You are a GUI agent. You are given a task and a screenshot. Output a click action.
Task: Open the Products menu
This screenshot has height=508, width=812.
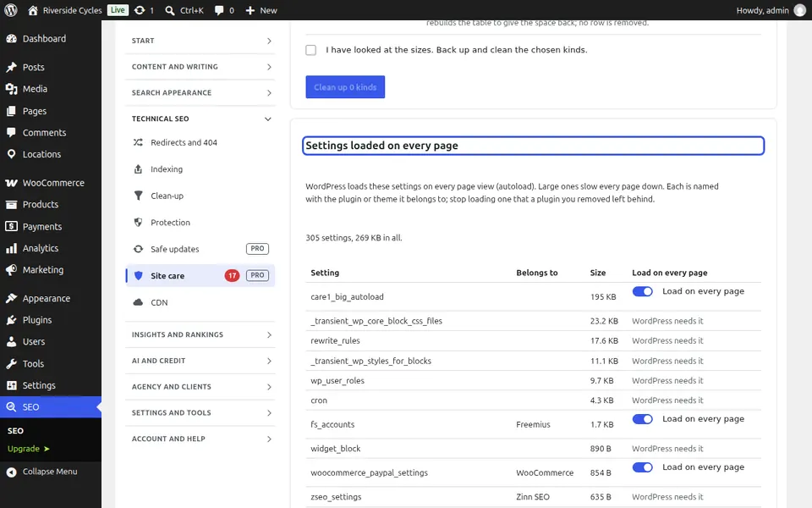(x=51, y=204)
